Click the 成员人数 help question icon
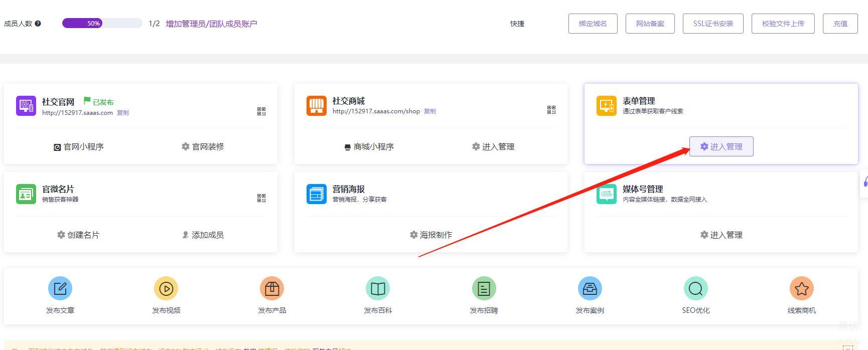868x350 pixels. point(38,24)
